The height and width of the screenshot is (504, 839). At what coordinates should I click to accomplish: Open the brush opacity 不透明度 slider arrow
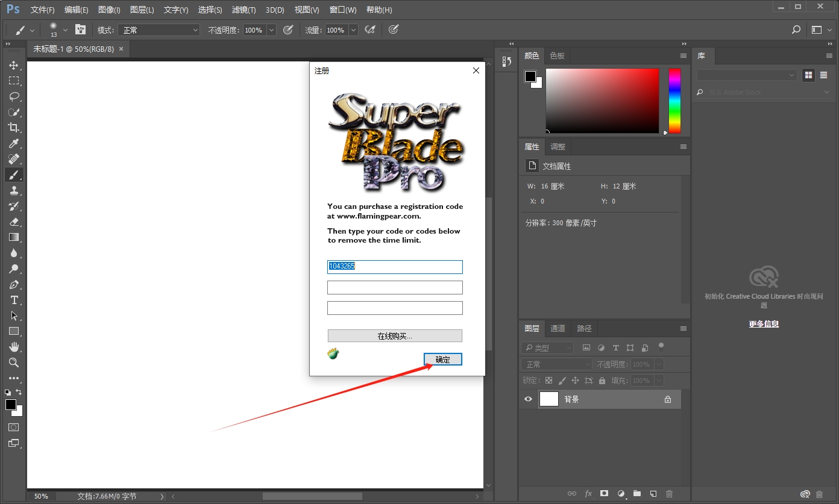[271, 30]
